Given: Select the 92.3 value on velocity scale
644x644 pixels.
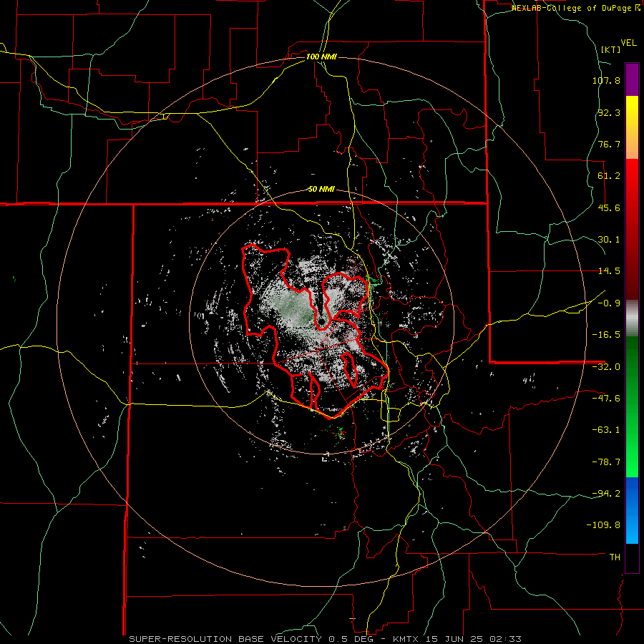Looking at the screenshot, I should point(609,112).
